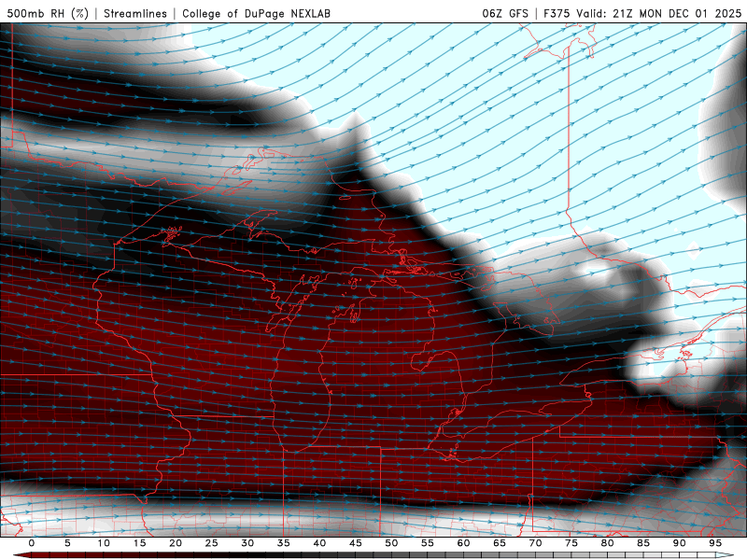
Task: Select the 55 value on the color scale
Action: coord(428,543)
